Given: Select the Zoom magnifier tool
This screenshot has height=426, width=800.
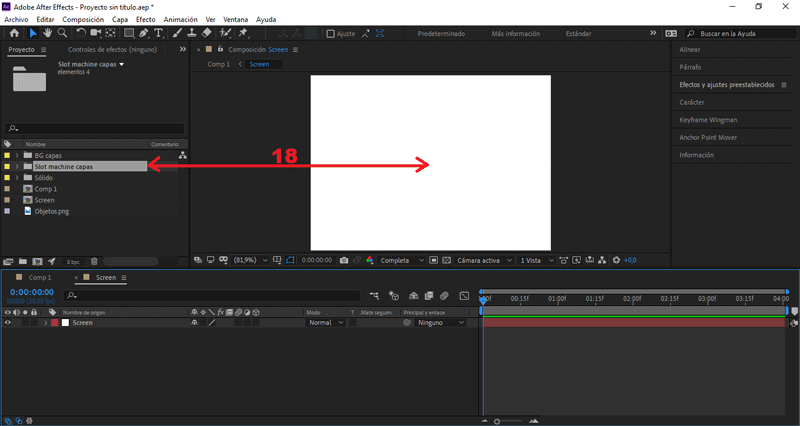Looking at the screenshot, I should click(x=62, y=33).
